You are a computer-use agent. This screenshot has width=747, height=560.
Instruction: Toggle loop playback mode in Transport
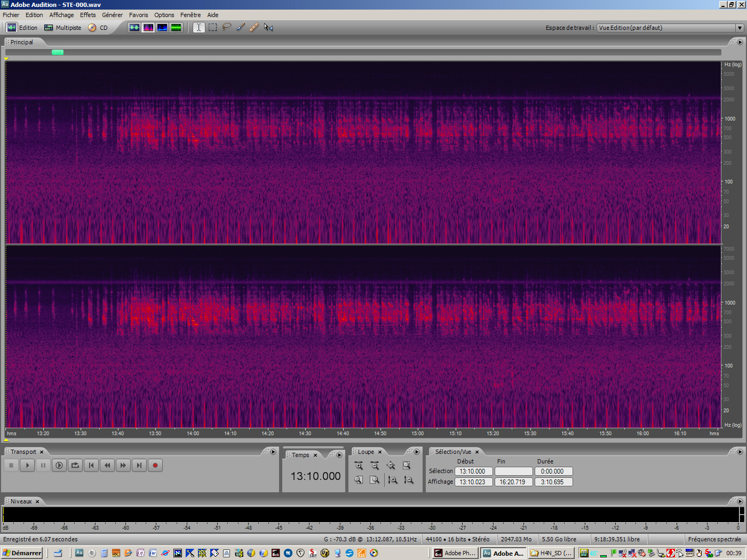point(75,466)
